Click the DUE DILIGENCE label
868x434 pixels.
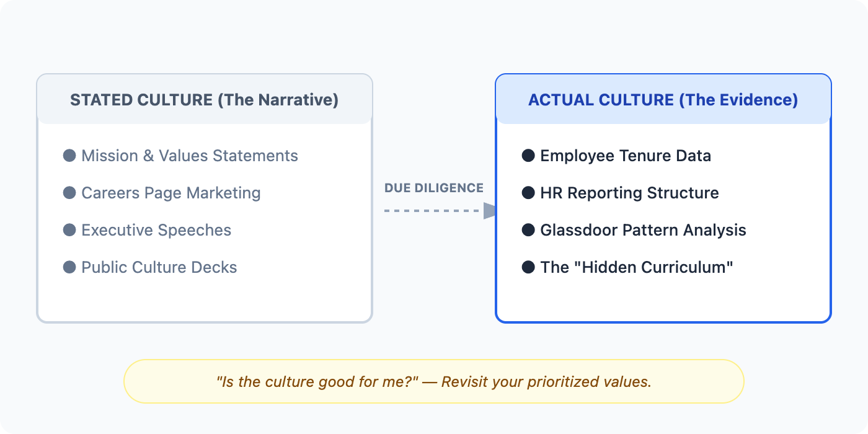pos(433,188)
